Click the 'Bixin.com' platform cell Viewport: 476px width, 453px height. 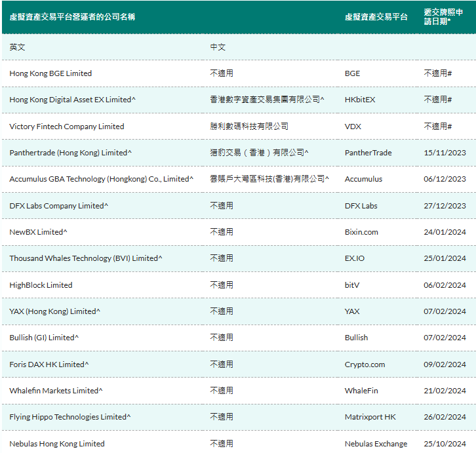(361, 232)
